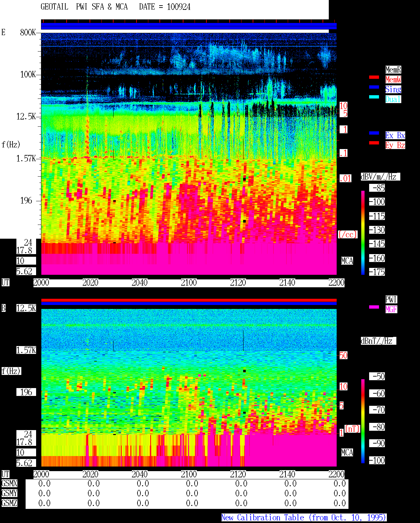
Task: Click the GSMZ row label
Action: pos(9,503)
